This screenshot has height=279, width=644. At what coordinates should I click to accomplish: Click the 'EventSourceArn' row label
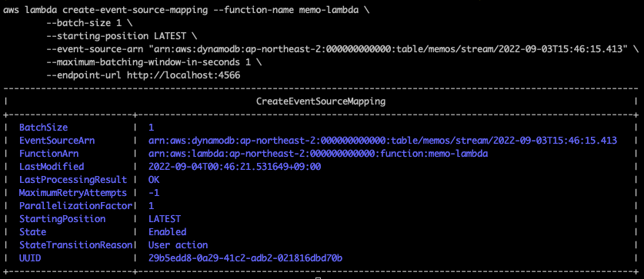[x=57, y=141]
